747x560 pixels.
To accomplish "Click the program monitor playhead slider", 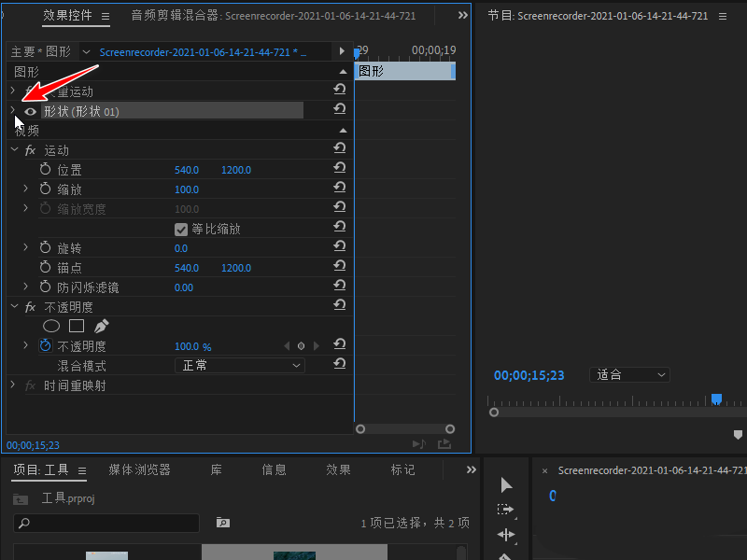I will point(716,399).
